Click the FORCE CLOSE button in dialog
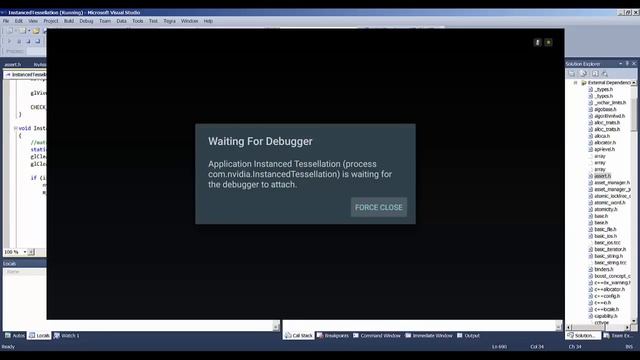Viewport: 640px width, 360px height. click(378, 207)
